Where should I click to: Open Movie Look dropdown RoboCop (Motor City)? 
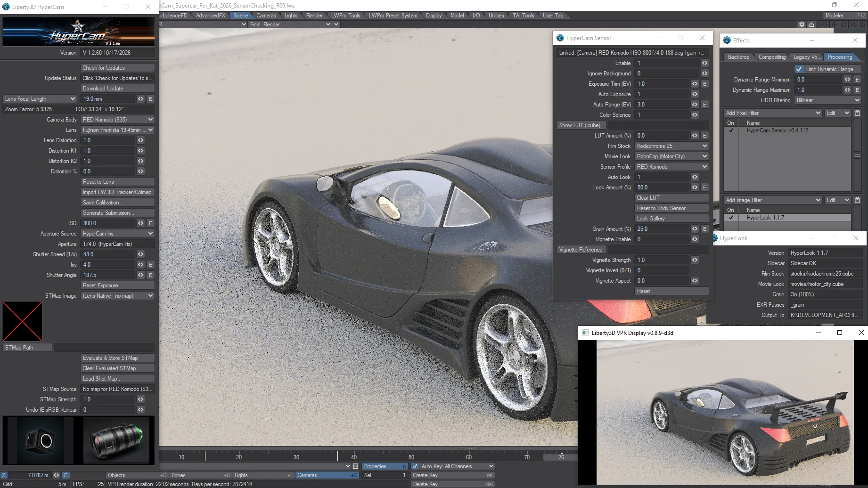[x=671, y=156]
